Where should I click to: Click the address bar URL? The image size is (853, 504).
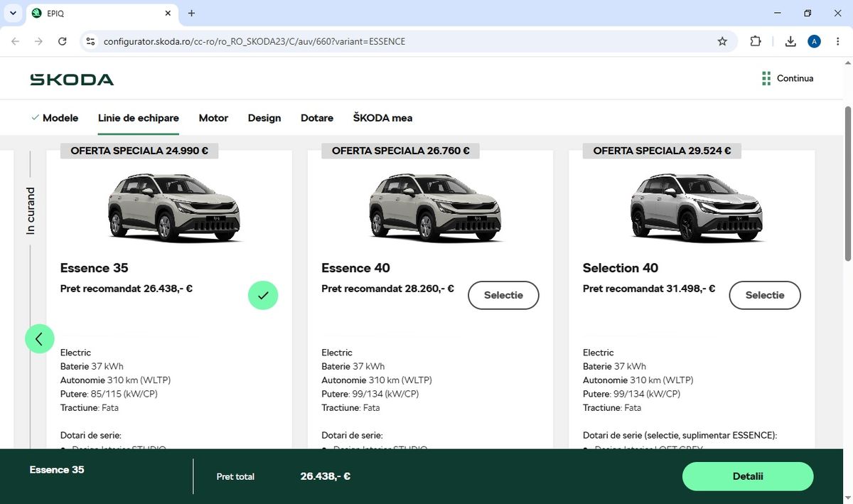254,41
